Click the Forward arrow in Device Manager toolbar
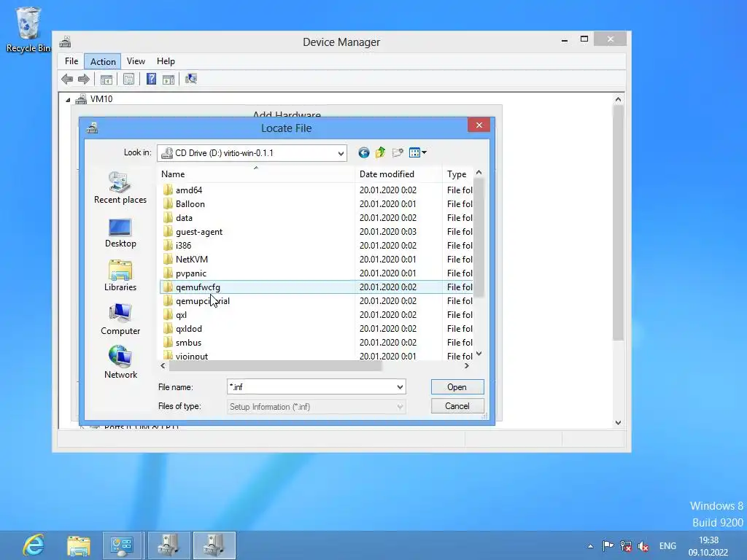 coord(83,79)
